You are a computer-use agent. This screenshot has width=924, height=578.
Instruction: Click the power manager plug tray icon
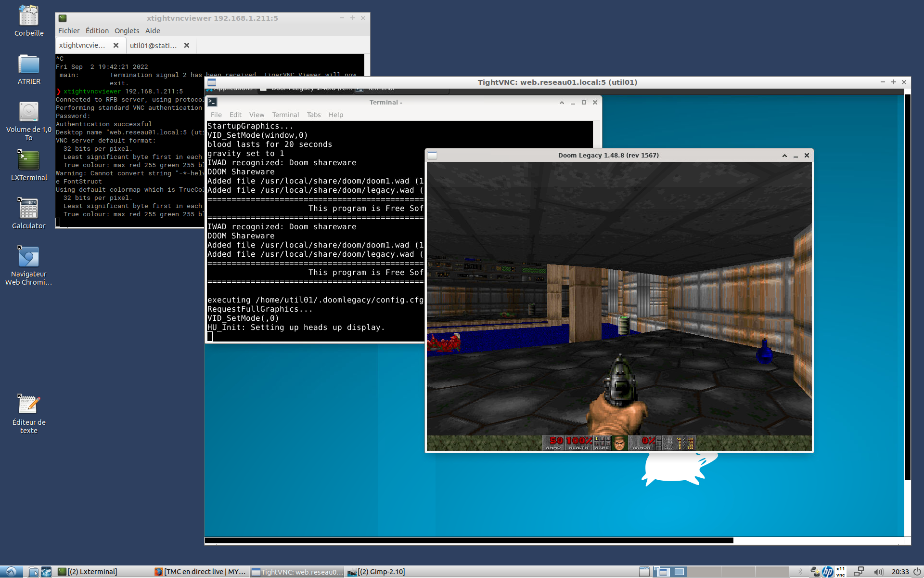point(815,572)
